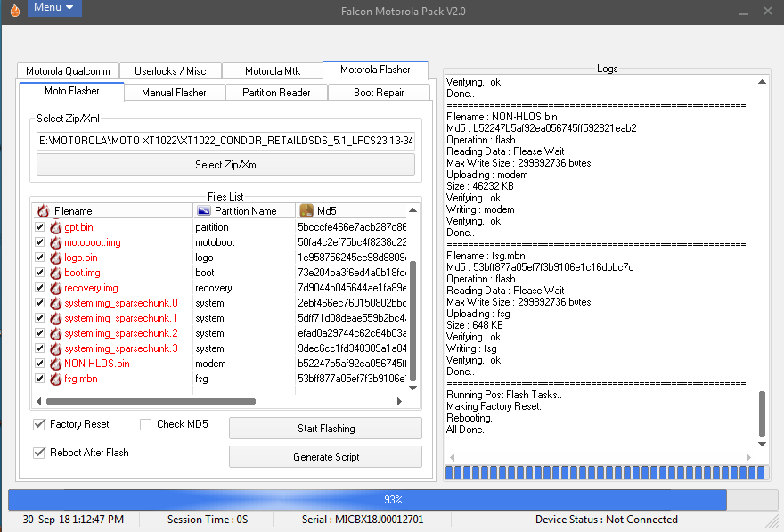Click the window close X button
Image resolution: width=784 pixels, height=532 pixels.
tap(768, 11)
